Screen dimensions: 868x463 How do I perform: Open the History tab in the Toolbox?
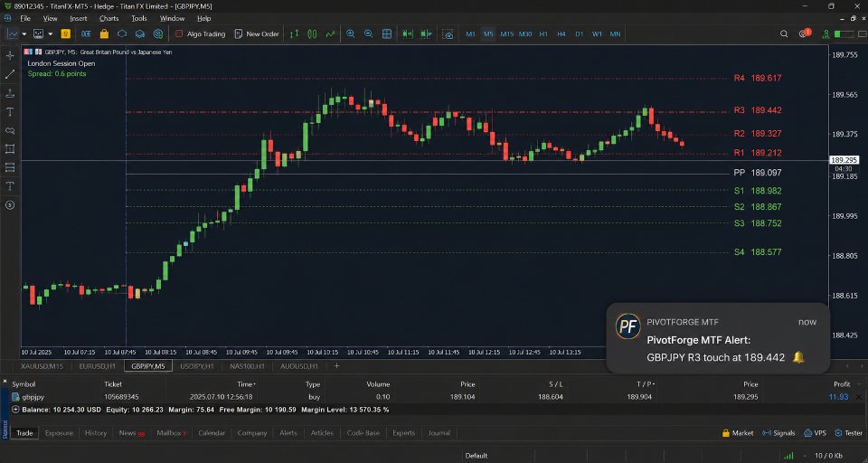point(96,433)
